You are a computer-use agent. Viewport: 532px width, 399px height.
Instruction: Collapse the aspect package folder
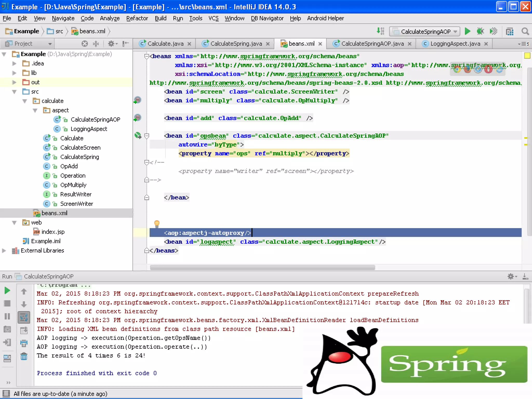click(35, 110)
